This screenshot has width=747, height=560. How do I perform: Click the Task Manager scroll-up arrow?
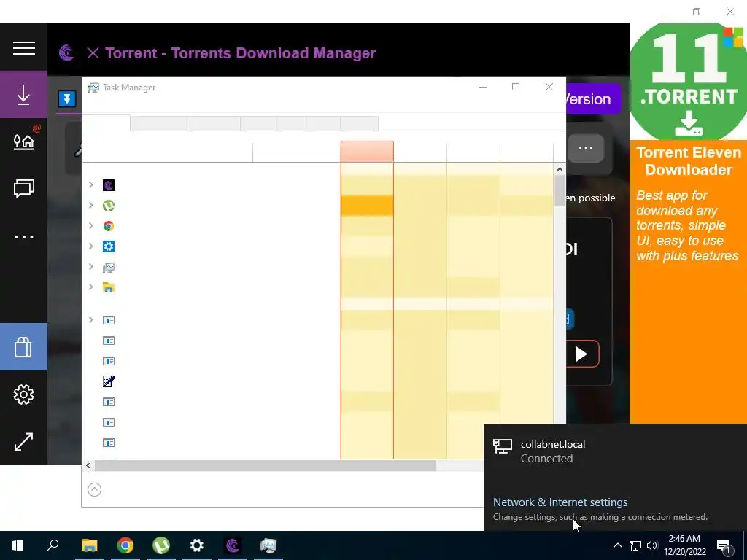click(x=560, y=169)
